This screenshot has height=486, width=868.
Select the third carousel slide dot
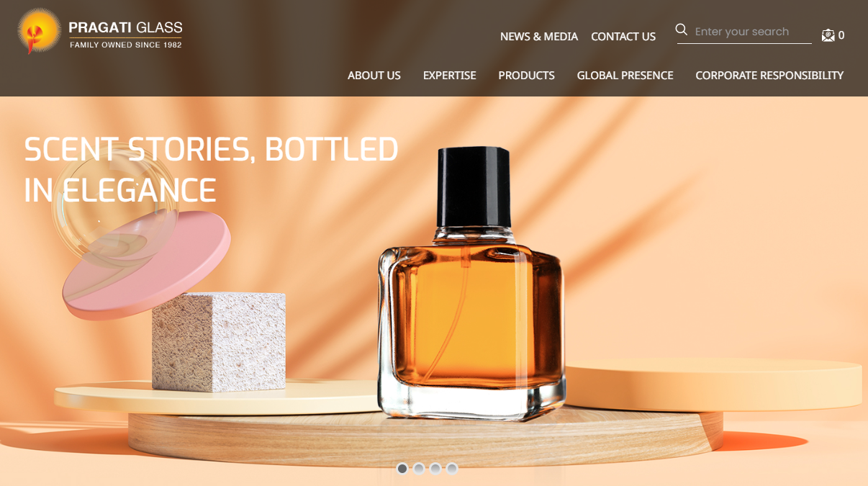[435, 468]
